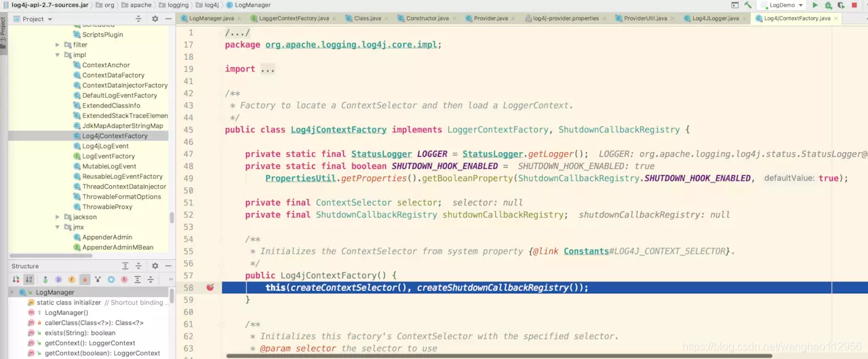This screenshot has height=359, width=868.
Task: Stop the running process
Action: pyautogui.click(x=854, y=5)
